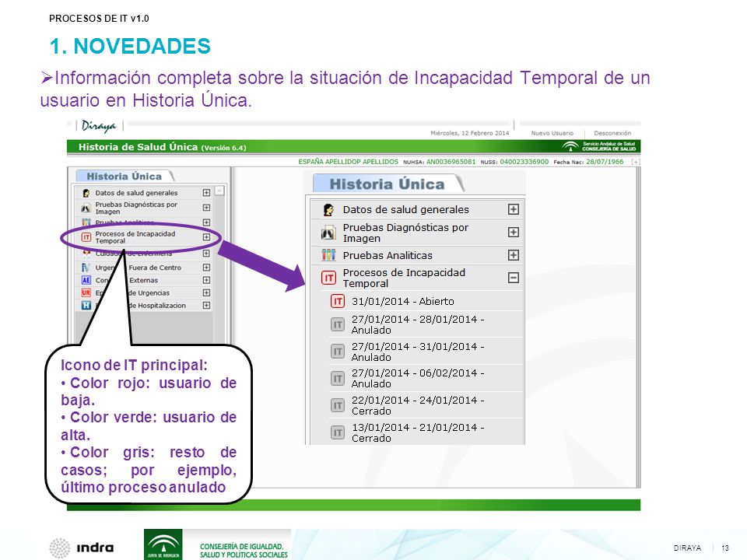The image size is (747, 560).
Task: Click grey IT icon for 22/01/2014 - 24/01/2014 Cerrado
Action: tap(337, 405)
